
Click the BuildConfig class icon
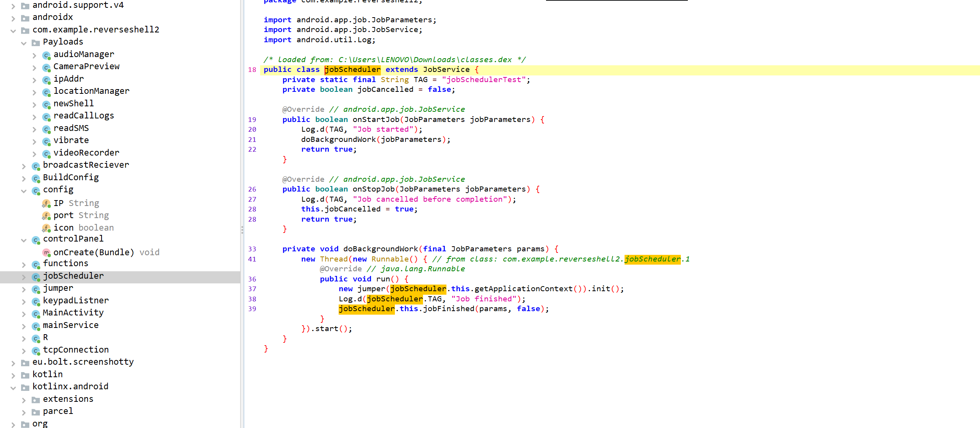(x=36, y=179)
